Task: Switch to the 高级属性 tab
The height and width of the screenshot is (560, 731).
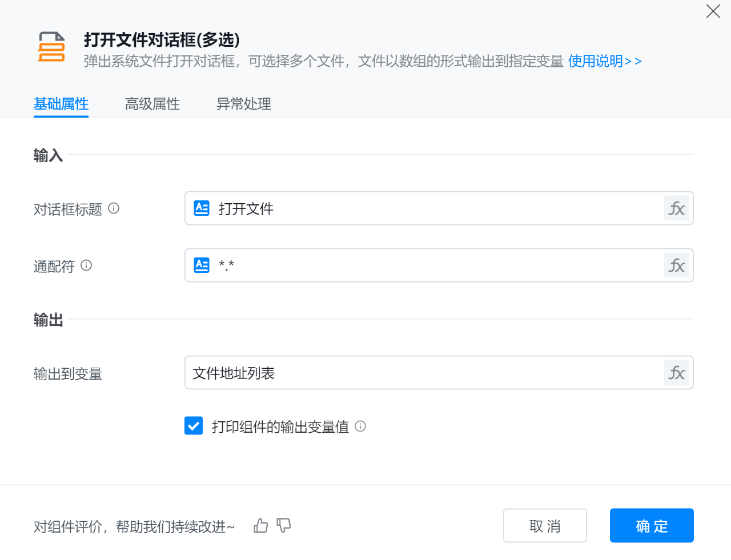Action: 152,104
